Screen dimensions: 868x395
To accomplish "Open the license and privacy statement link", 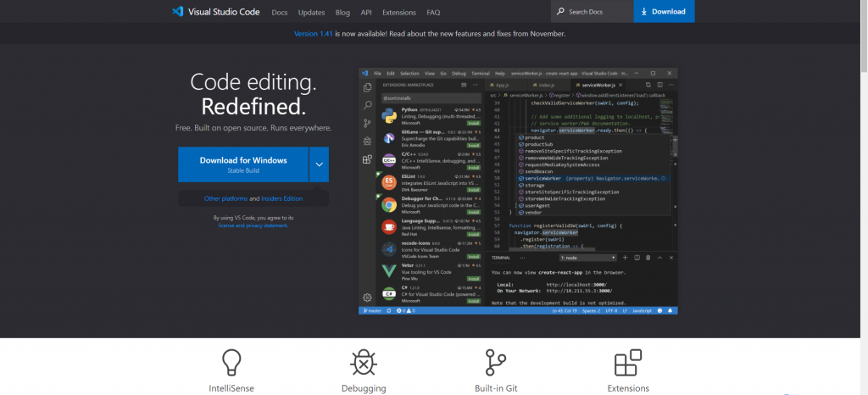I will (253, 225).
